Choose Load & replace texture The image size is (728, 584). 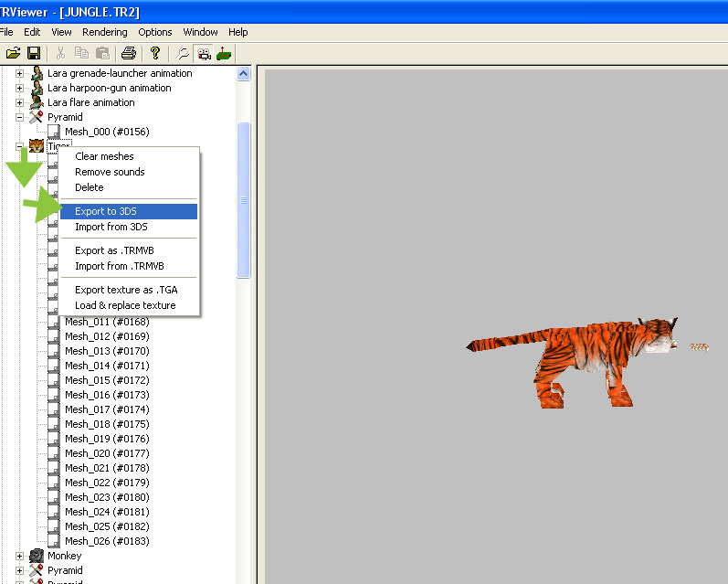coord(129,305)
